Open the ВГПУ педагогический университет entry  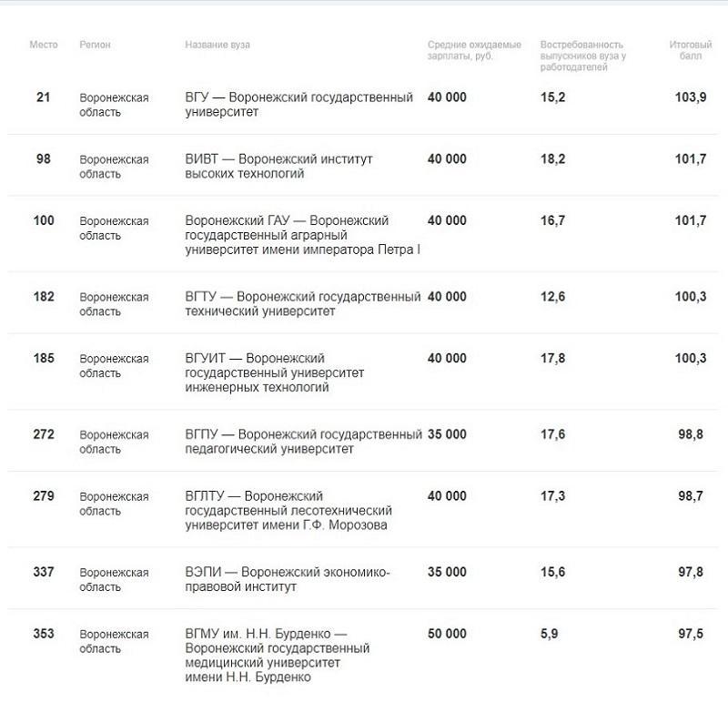(x=302, y=442)
